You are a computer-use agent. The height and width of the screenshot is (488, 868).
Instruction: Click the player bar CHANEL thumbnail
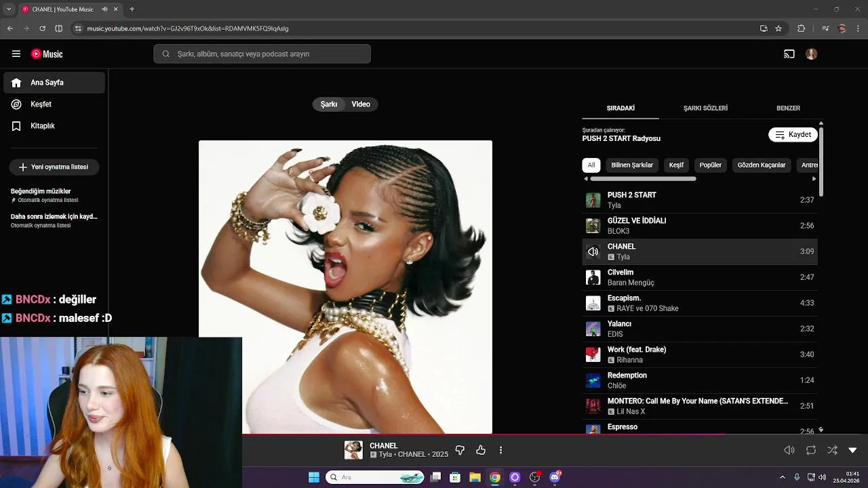[x=353, y=450]
